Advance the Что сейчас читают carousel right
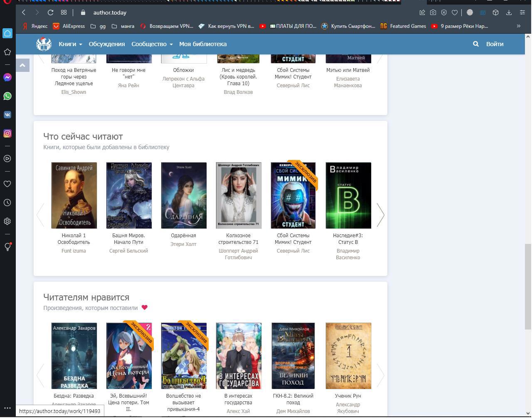 380,215
